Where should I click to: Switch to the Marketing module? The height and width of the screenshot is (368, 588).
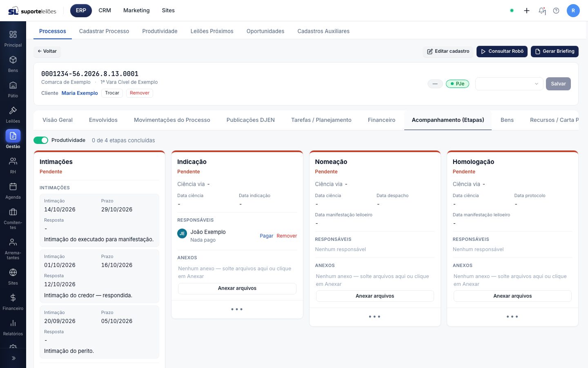(x=136, y=11)
